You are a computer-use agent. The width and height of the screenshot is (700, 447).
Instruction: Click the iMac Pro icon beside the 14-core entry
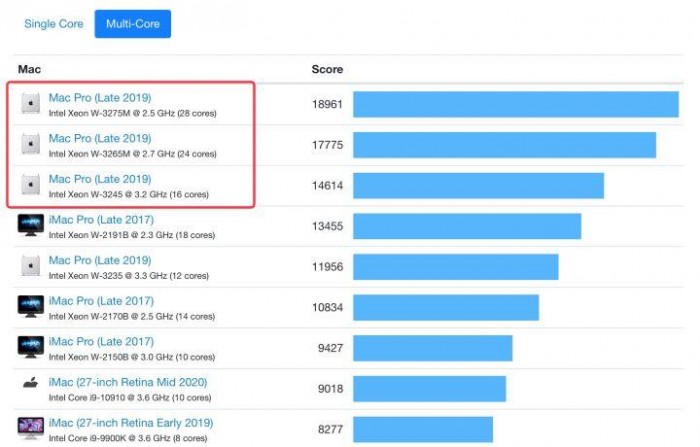(x=31, y=306)
